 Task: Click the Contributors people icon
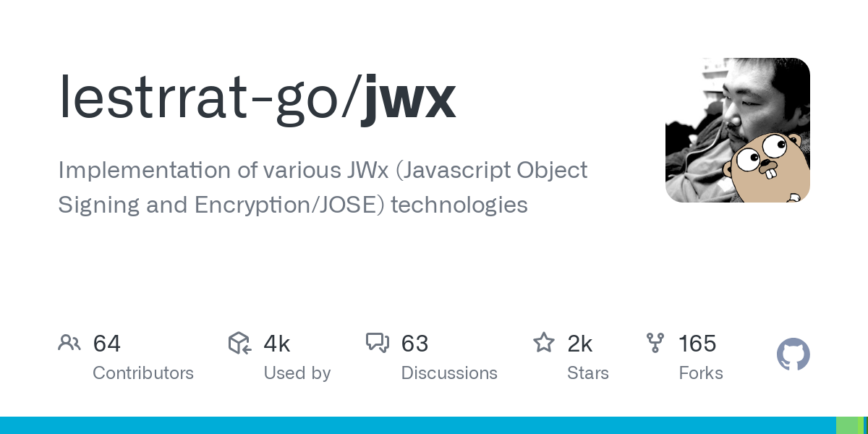click(x=69, y=343)
